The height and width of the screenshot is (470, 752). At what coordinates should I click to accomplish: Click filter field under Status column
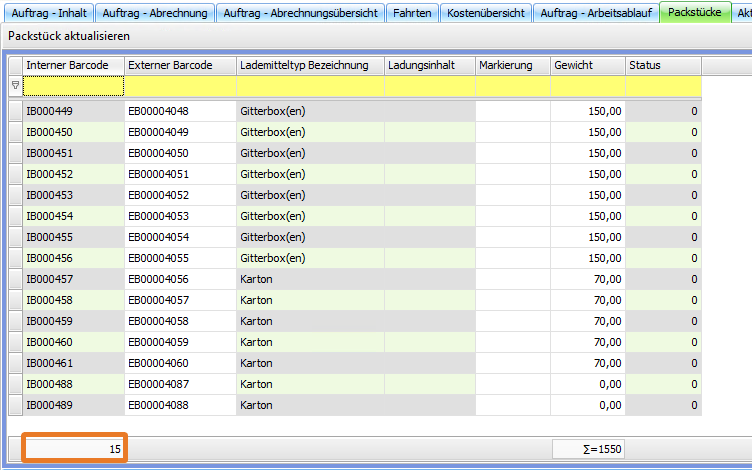tap(663, 87)
